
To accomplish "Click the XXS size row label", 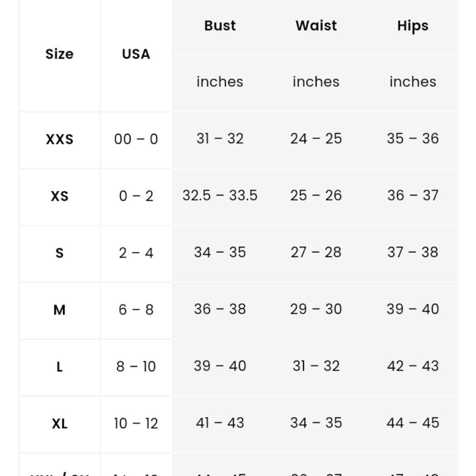I will point(59,139).
